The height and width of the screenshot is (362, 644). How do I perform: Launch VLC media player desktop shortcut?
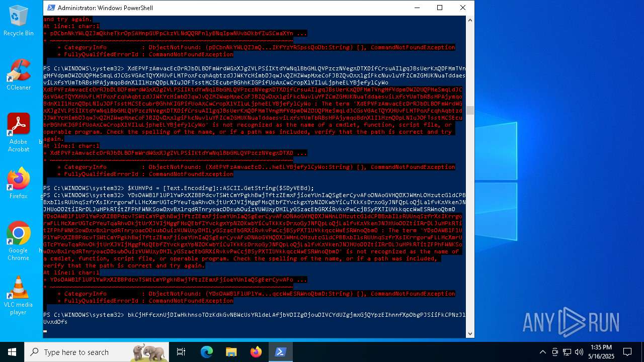coord(19,296)
